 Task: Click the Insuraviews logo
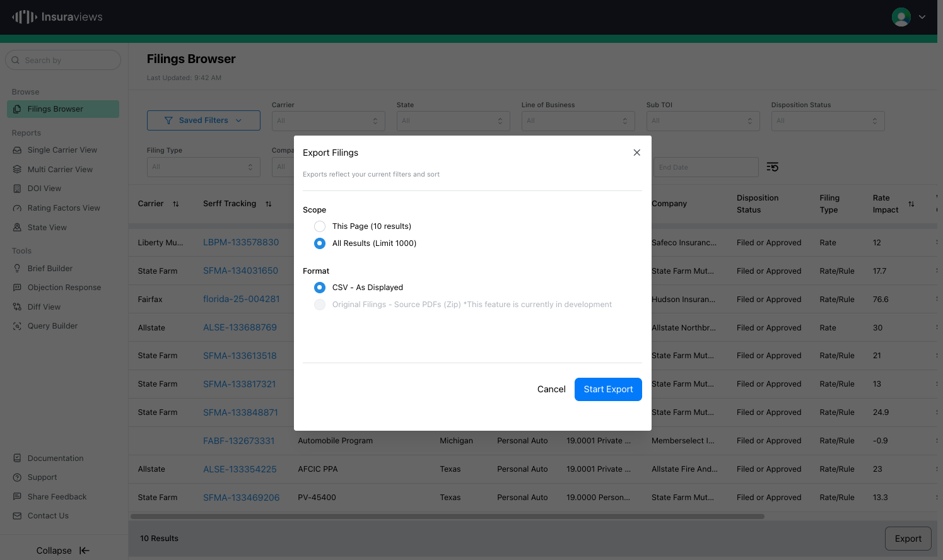point(57,17)
